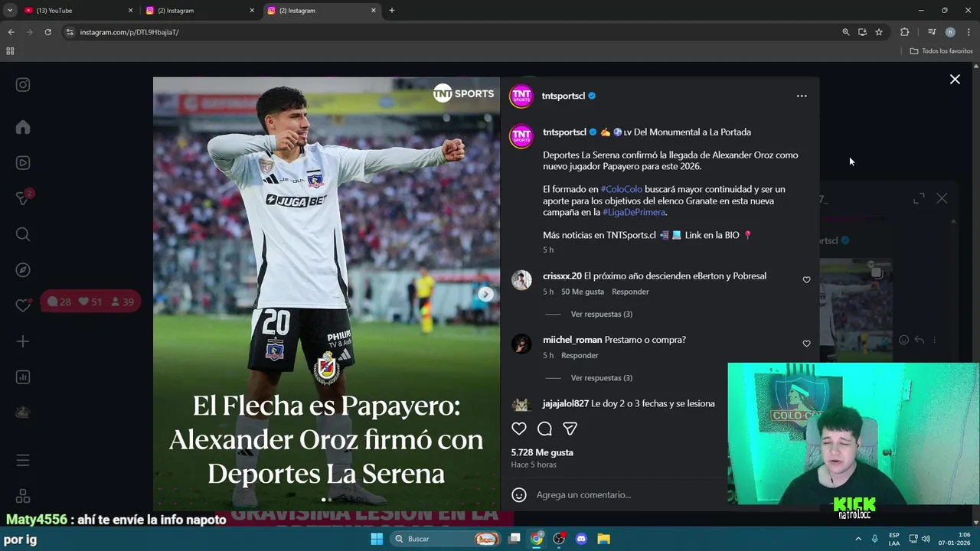This screenshot has width=980, height=551.
Task: Open a new browser tab
Action: (x=392, y=11)
